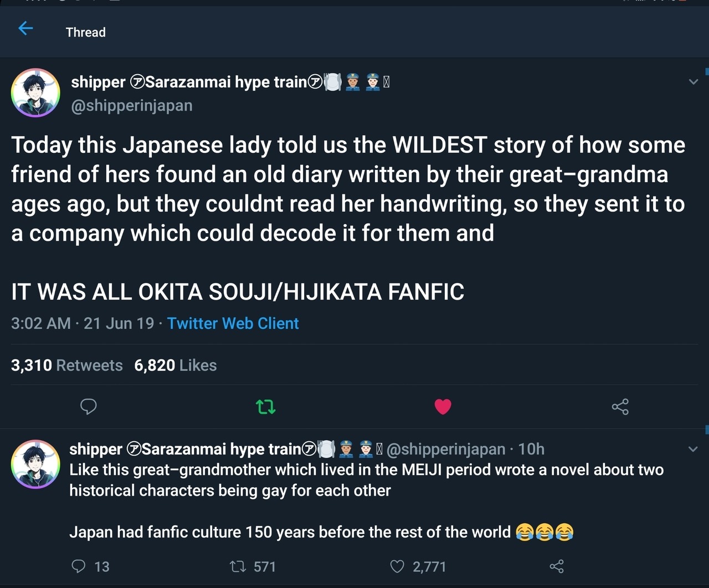Retweet the MEIJI period reply tweet
This screenshot has height=588, width=709.
pos(238,566)
